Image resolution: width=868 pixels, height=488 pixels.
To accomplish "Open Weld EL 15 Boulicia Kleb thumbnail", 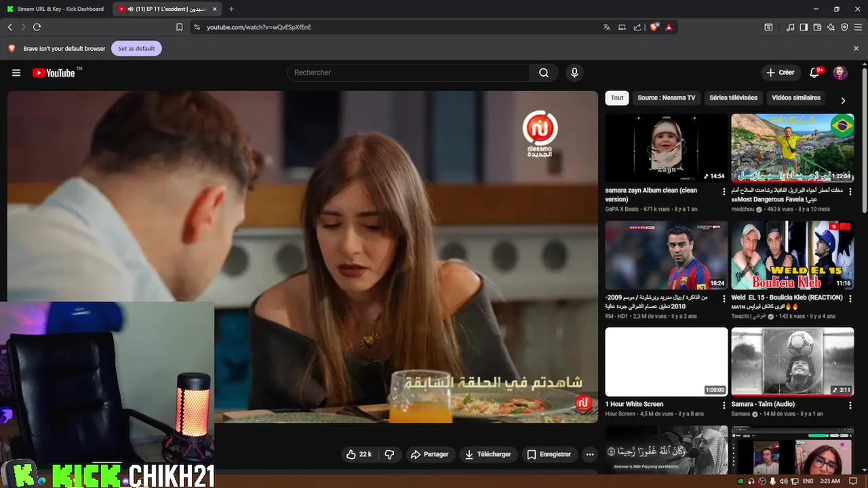I will pos(792,255).
